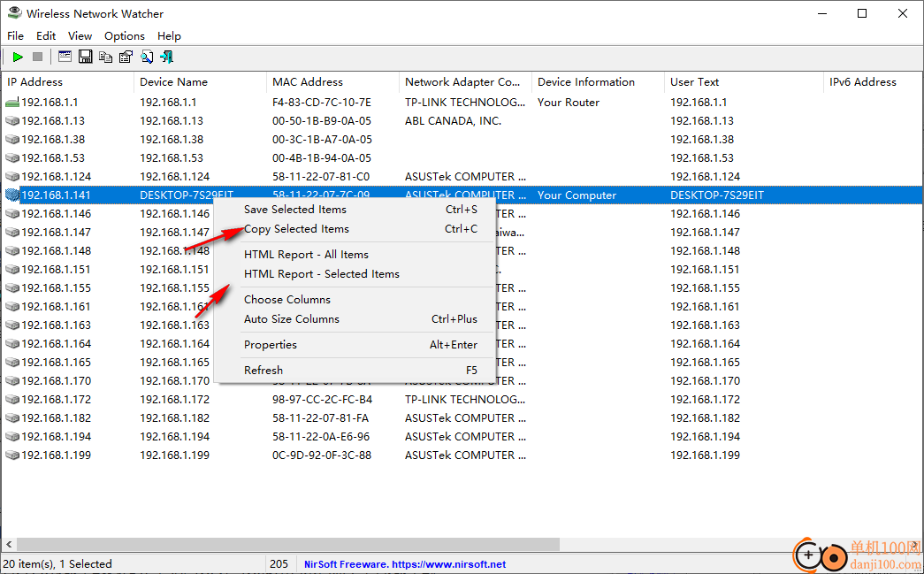The height and width of the screenshot is (574, 924).
Task: Click the Find magnifier toolbar icon
Action: pos(146,57)
